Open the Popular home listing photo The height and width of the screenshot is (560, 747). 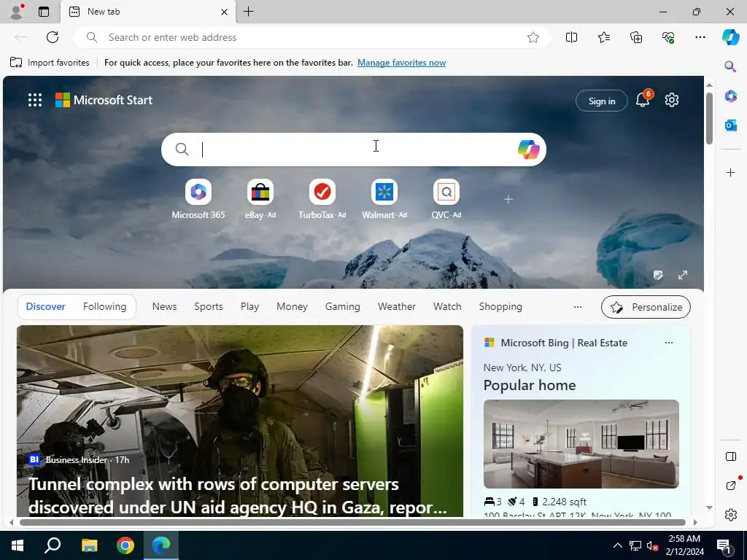[581, 444]
